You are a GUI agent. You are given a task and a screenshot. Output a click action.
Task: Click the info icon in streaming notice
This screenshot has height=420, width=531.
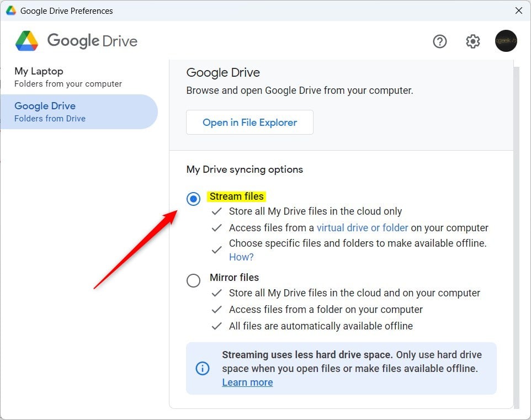point(203,368)
